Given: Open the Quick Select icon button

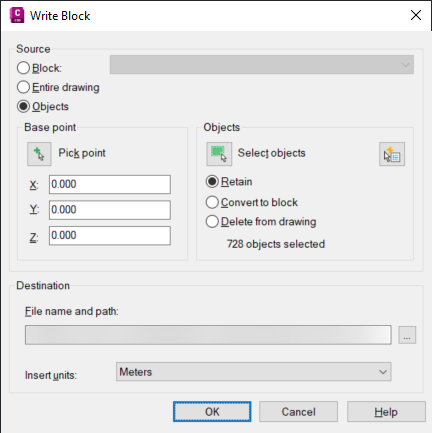Looking at the screenshot, I should 392,154.
